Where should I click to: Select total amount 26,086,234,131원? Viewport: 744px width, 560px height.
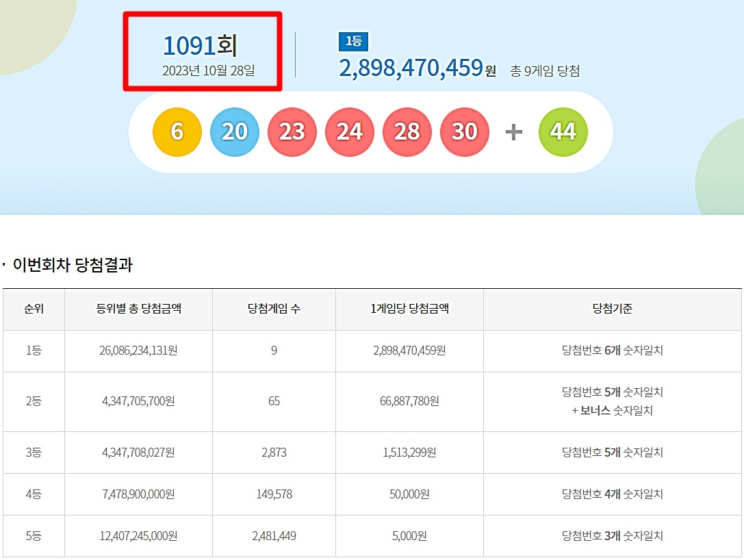point(138,351)
